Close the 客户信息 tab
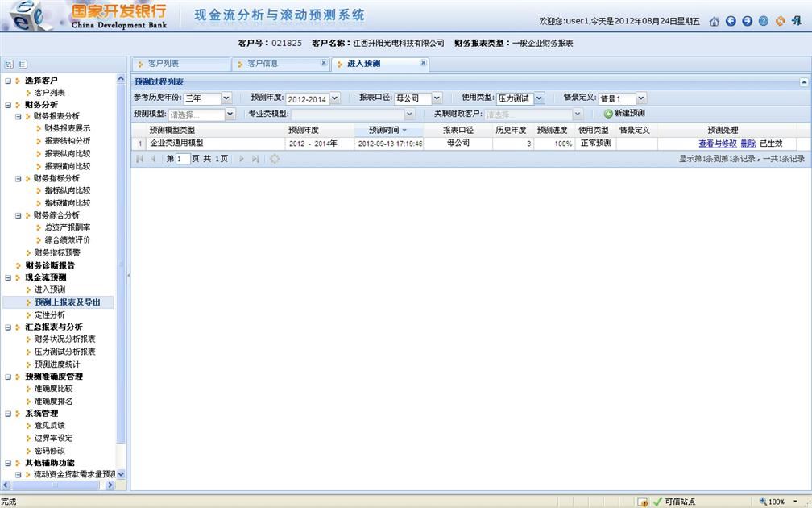Screen dimensions: 812x508 (x=324, y=63)
